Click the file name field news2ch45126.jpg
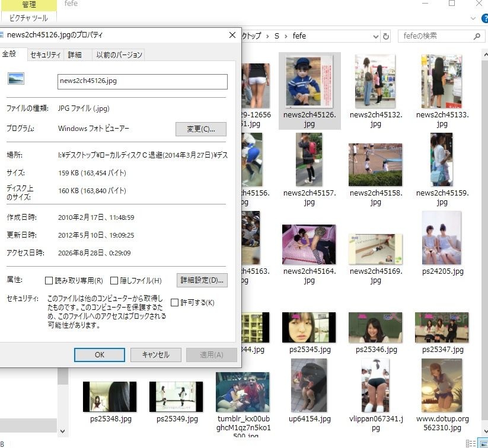Viewport: 488px width, 448px height. 142,81
